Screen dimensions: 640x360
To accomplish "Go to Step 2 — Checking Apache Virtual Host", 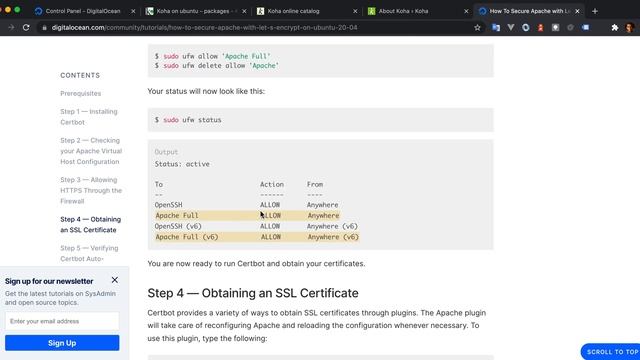I will 91,151.
